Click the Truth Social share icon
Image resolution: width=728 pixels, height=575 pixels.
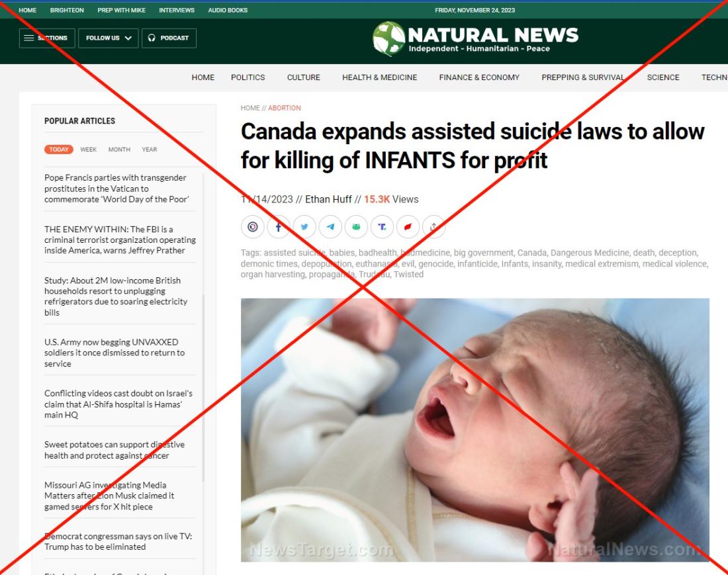(382, 227)
